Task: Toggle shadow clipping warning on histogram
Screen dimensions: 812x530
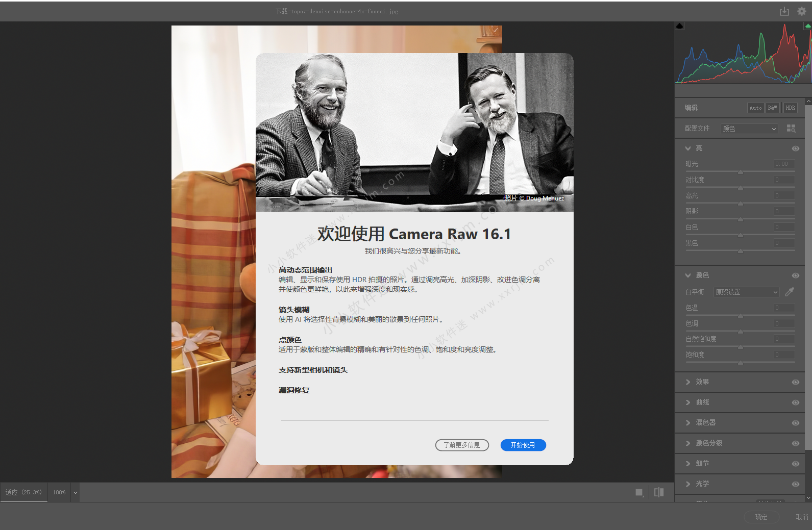Action: pyautogui.click(x=680, y=26)
